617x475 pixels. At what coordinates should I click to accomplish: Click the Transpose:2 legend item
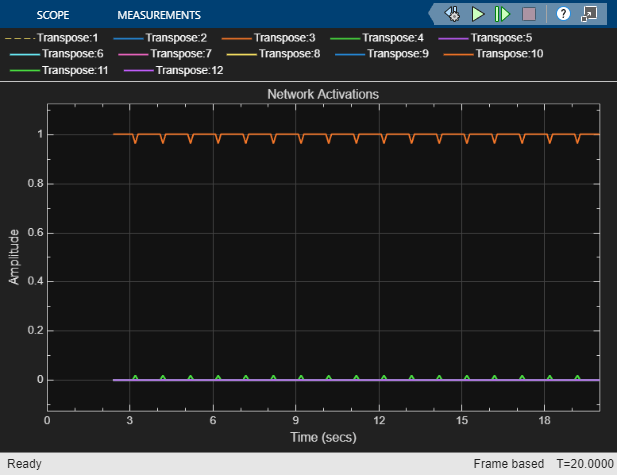(x=176, y=37)
